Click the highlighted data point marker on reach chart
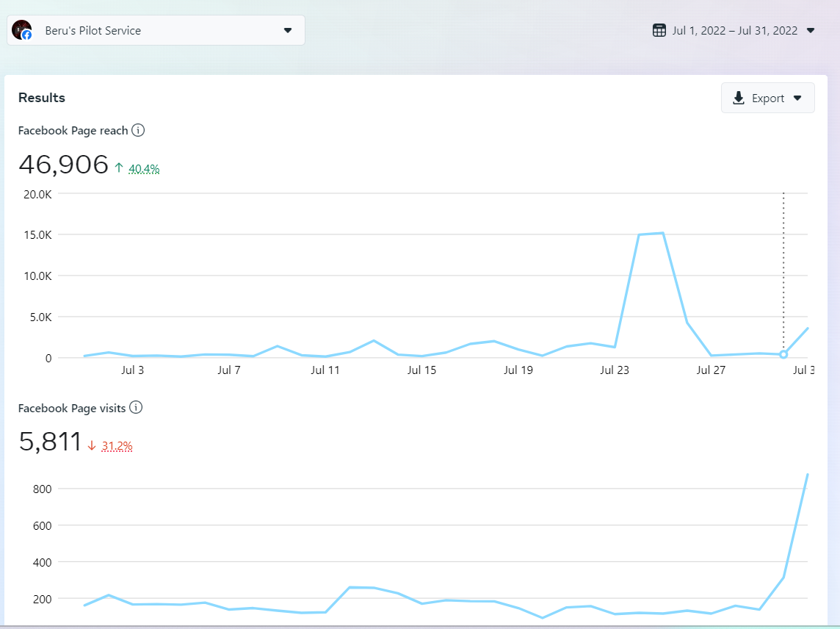Image resolution: width=840 pixels, height=629 pixels. tap(783, 354)
